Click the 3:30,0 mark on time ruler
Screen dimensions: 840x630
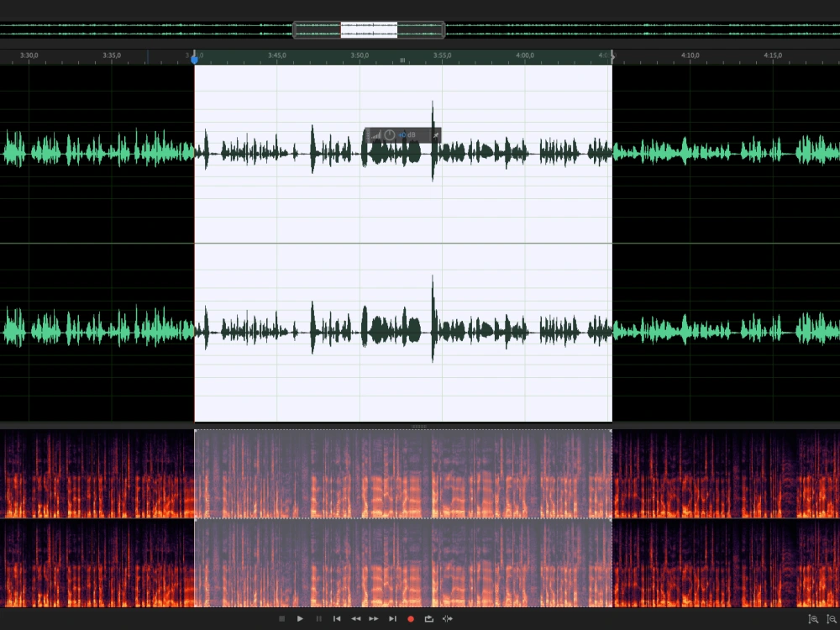[x=29, y=55]
